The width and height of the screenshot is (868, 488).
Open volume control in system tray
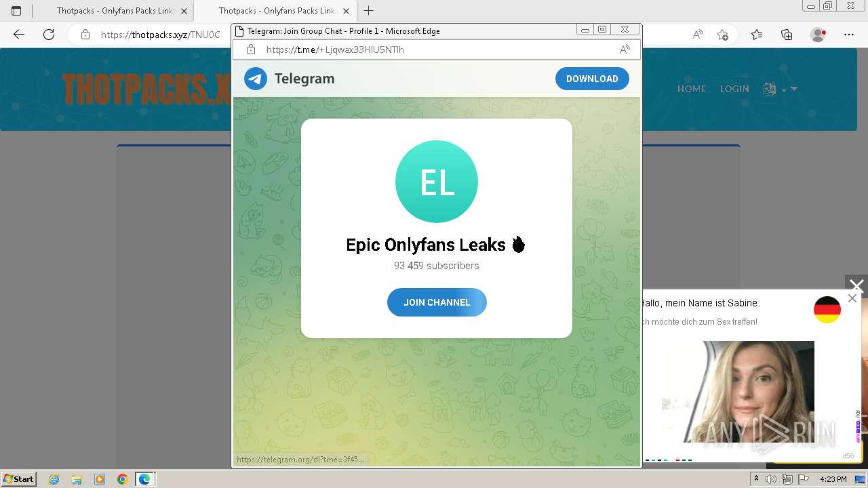click(771, 479)
